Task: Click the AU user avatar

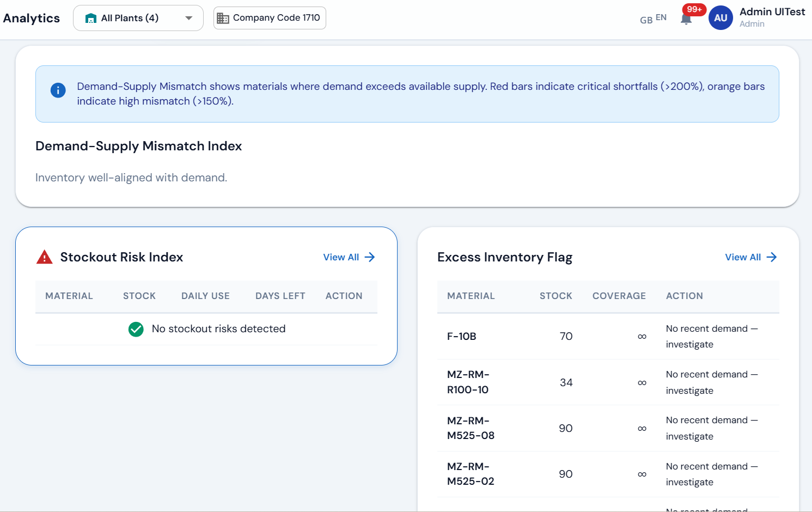Action: (x=721, y=18)
